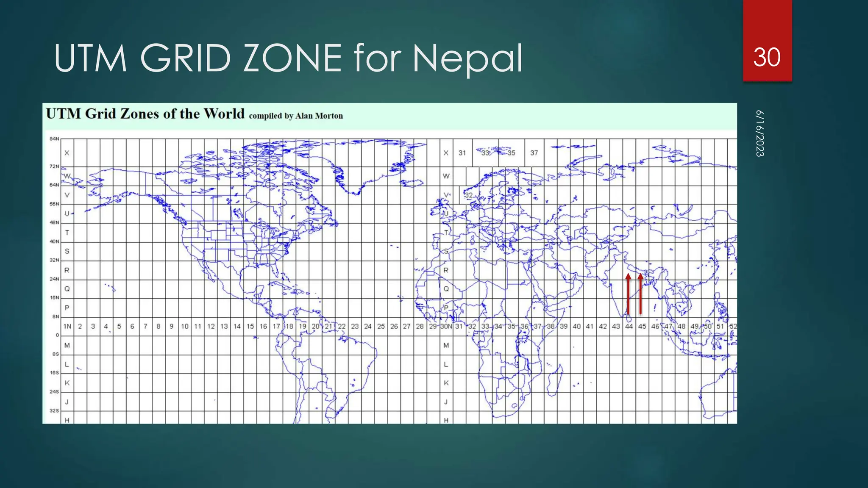Click zone number 51 on equator row
Viewport: 868px width, 488px height.
coord(720,326)
